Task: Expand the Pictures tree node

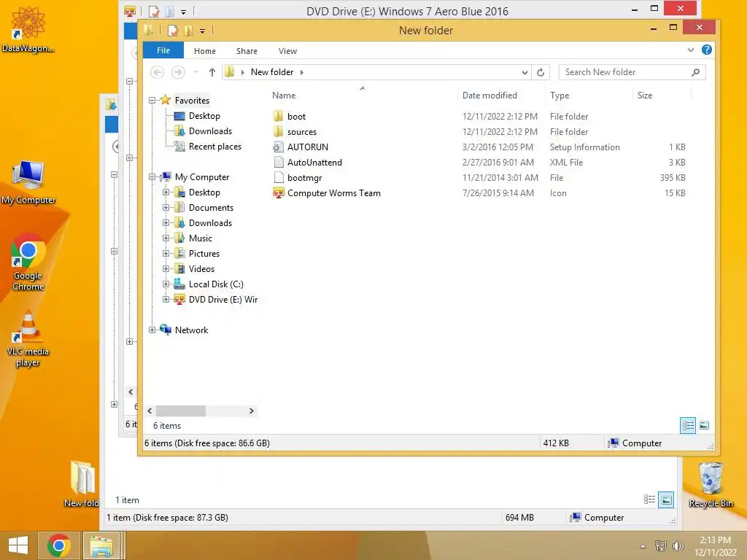Action: (166, 253)
